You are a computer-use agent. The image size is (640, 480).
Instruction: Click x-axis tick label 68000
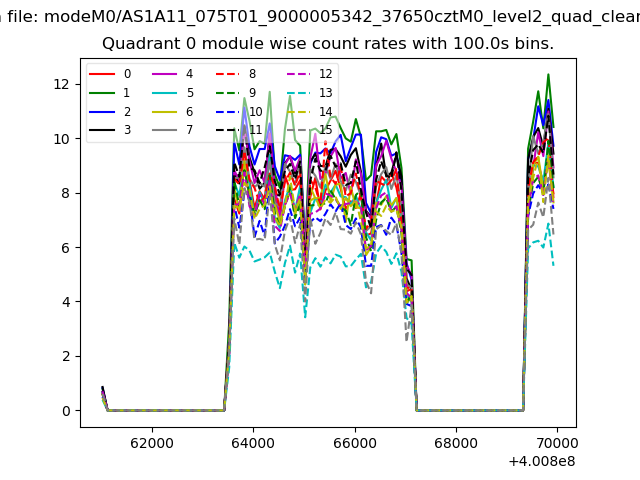tap(456, 443)
